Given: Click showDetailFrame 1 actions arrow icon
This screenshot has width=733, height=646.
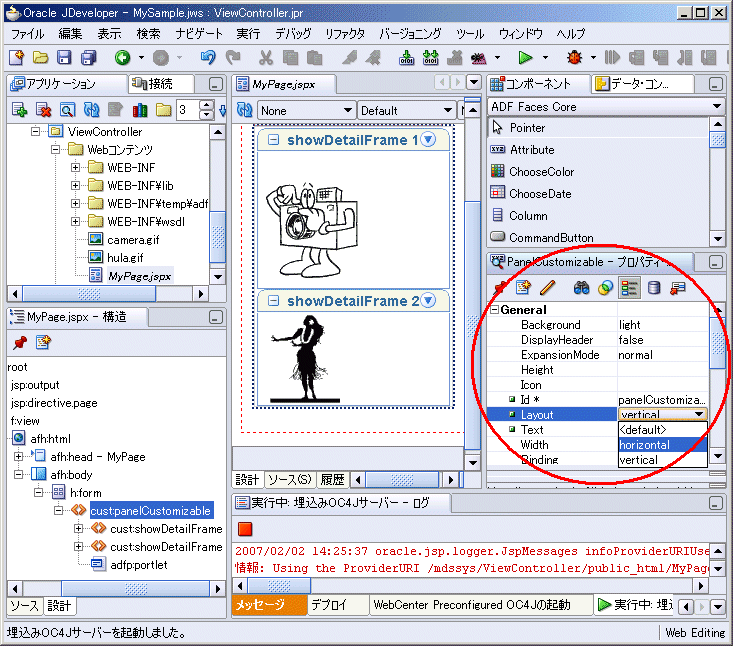Looking at the screenshot, I should click(428, 139).
